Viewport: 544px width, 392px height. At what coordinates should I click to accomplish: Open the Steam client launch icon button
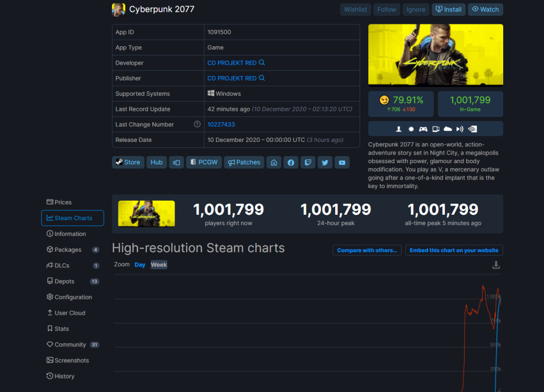176,162
